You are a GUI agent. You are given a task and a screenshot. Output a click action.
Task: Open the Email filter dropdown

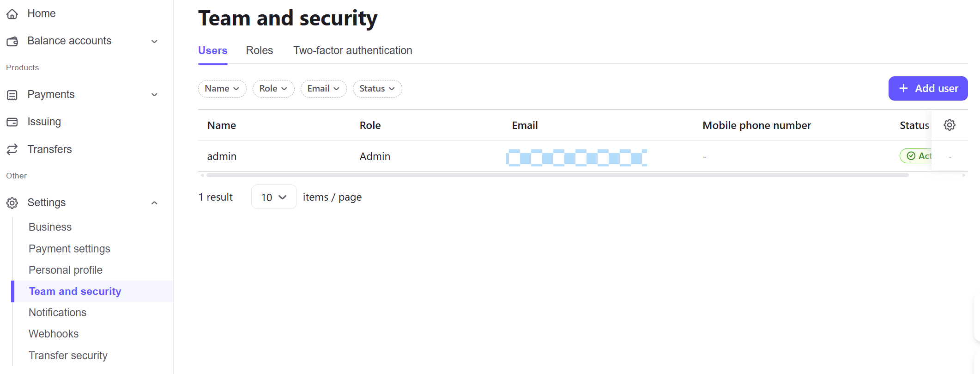(x=323, y=88)
